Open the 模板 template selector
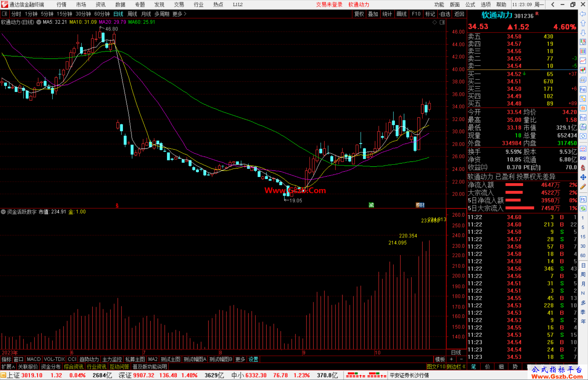The image size is (588, 380). pyautogui.click(x=440, y=359)
